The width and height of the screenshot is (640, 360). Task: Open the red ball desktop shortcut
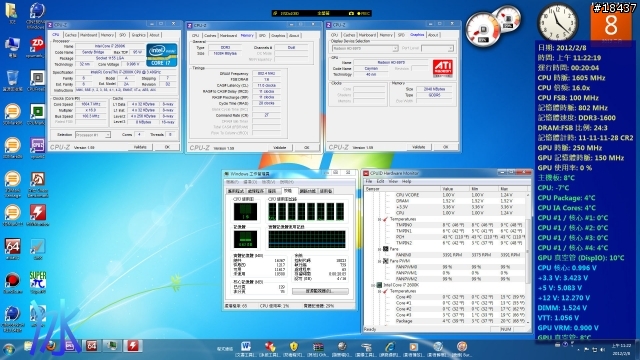[12, 282]
